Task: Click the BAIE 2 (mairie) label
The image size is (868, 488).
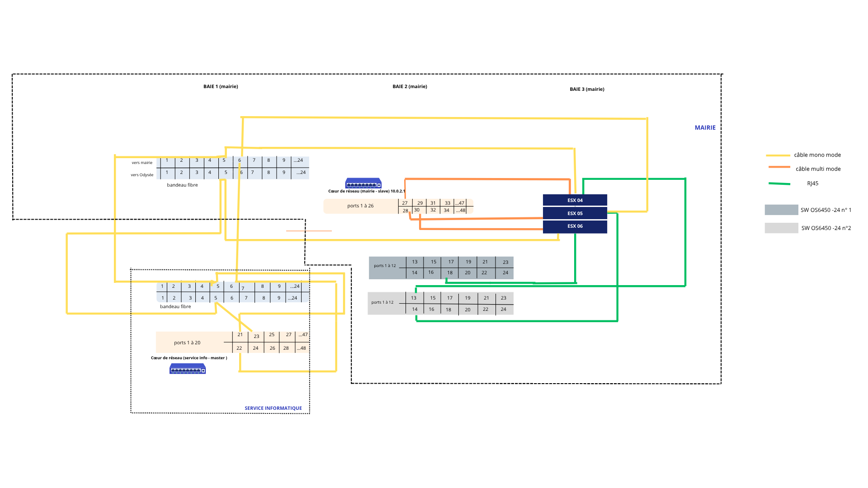Action: tap(410, 86)
